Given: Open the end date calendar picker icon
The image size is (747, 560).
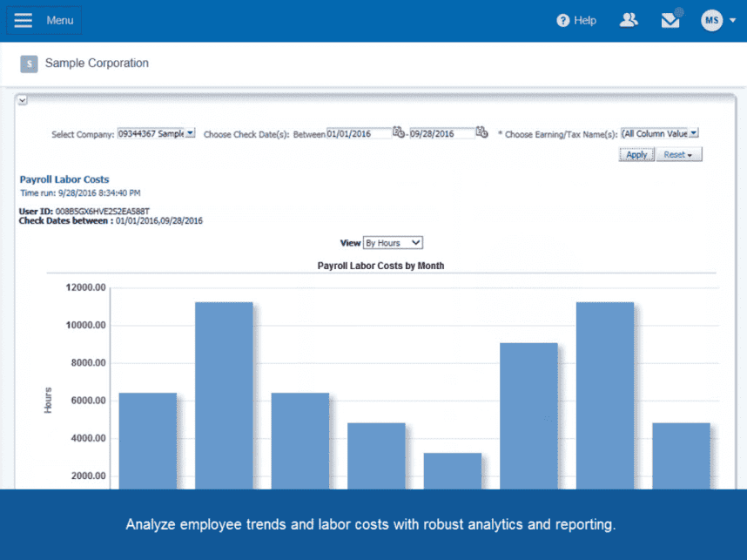Looking at the screenshot, I should pyautogui.click(x=481, y=133).
